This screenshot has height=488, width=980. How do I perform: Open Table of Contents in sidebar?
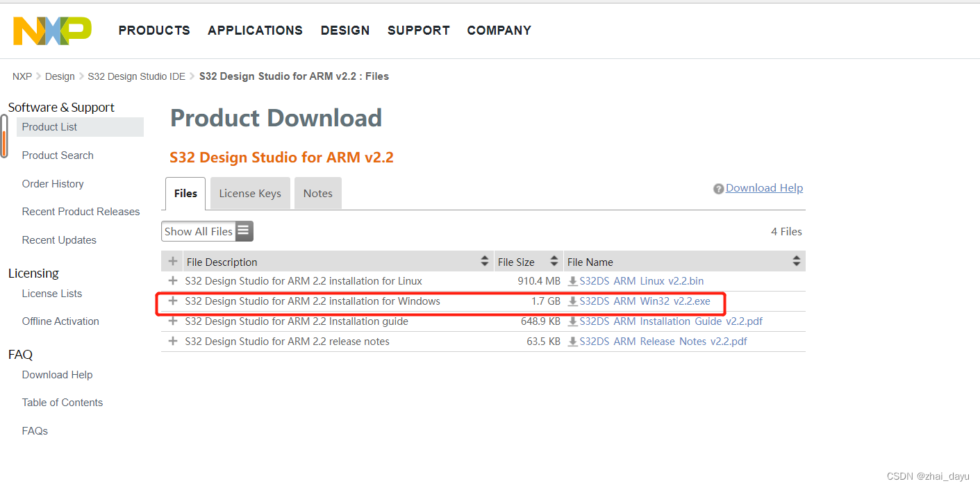click(x=63, y=403)
